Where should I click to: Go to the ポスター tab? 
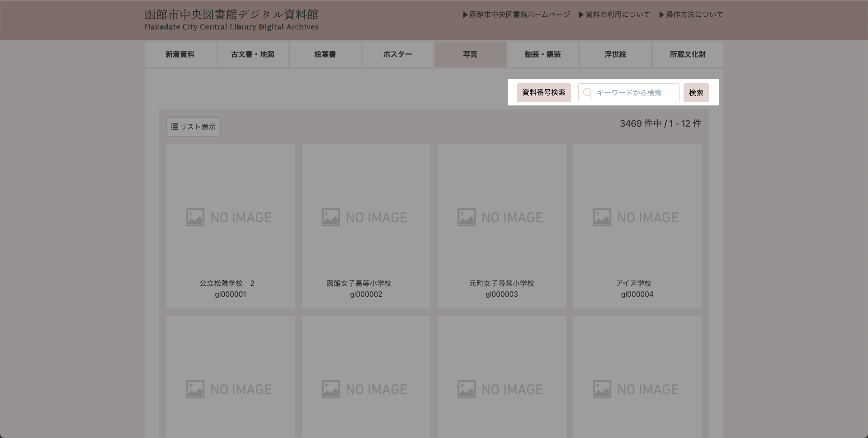click(398, 54)
